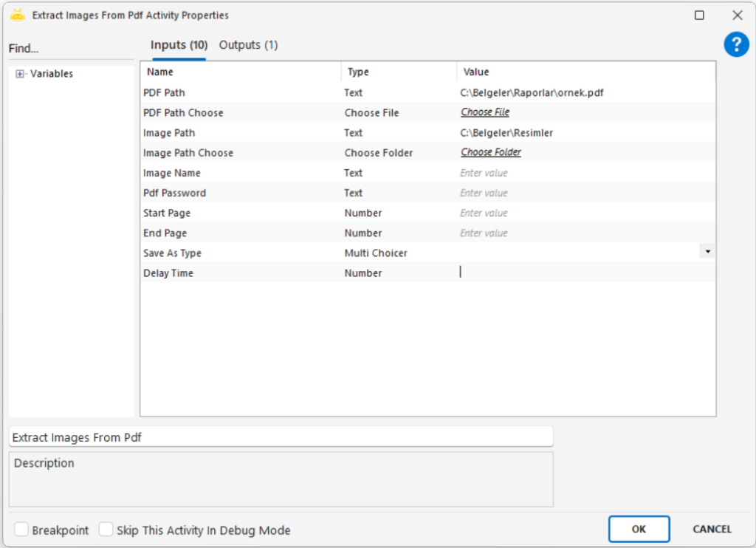Click the yellow app icon in title bar
Viewport: 756px width, 548px height.
pos(18,15)
